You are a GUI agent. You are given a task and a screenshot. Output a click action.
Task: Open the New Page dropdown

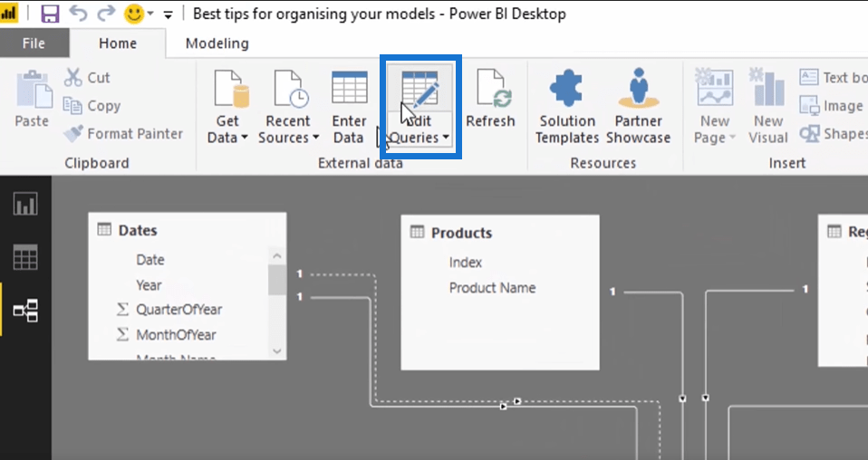pos(715,107)
